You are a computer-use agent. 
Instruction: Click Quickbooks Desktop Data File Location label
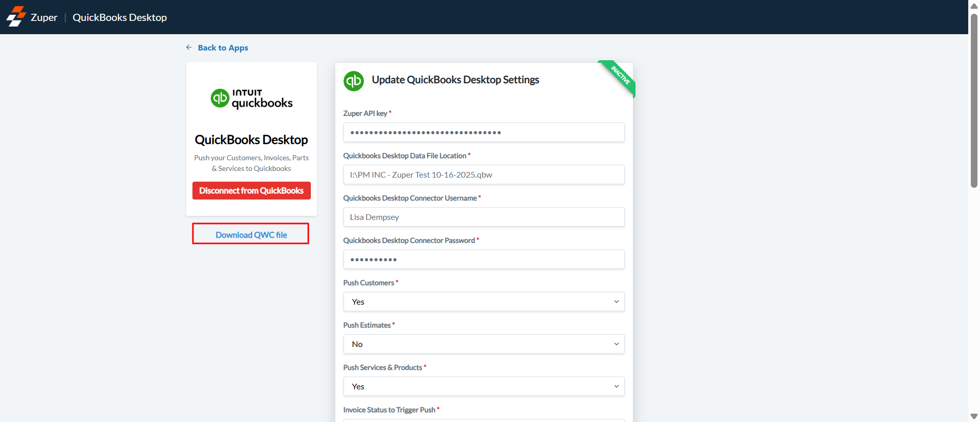tap(405, 156)
